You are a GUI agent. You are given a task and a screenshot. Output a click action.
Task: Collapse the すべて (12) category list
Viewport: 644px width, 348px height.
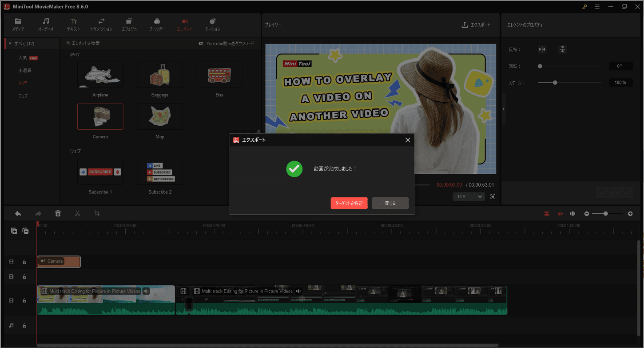click(x=10, y=44)
